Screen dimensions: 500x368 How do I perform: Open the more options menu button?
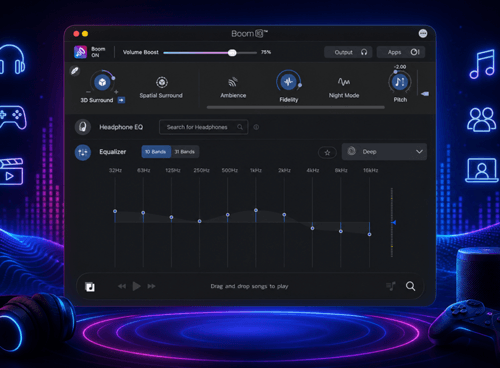click(423, 34)
